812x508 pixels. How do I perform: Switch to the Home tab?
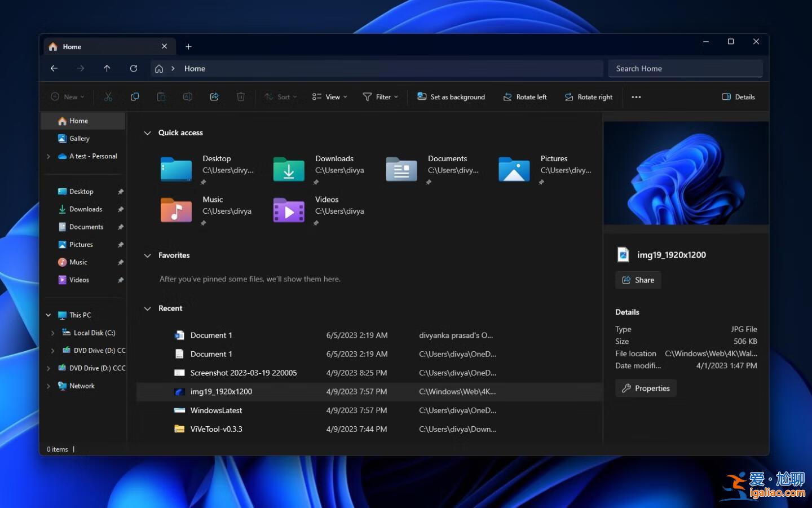tap(72, 46)
